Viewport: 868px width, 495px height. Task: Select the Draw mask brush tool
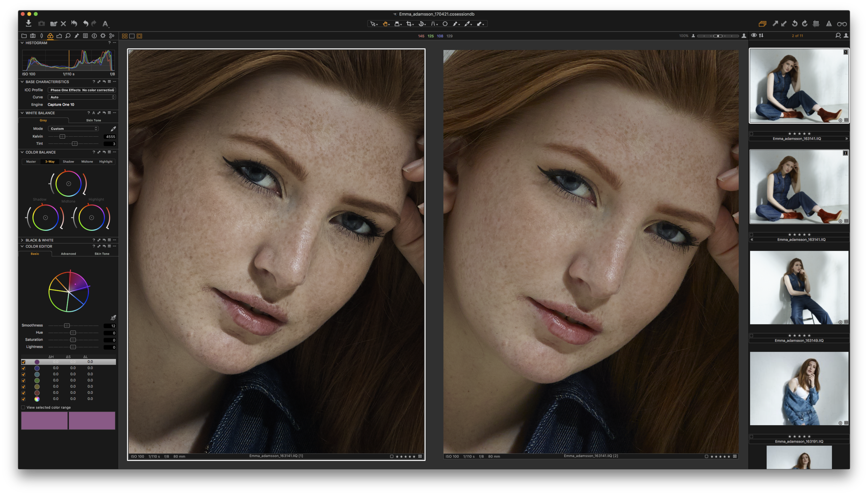[x=456, y=24]
